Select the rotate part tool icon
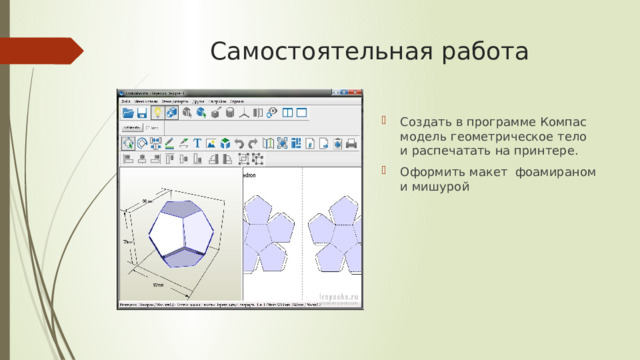 coord(142,144)
